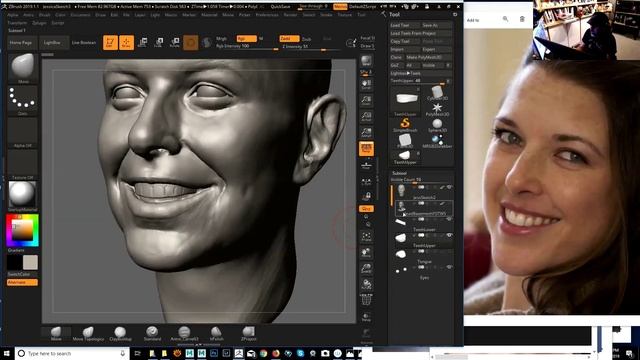Select the SimpleBrush tool icon
640x360 pixels.
pos(405,124)
